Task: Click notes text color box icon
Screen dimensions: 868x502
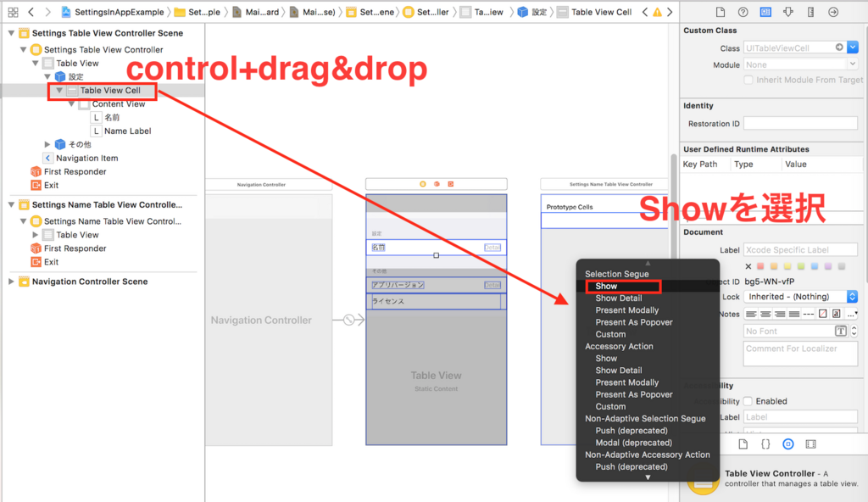Action: [x=823, y=314]
